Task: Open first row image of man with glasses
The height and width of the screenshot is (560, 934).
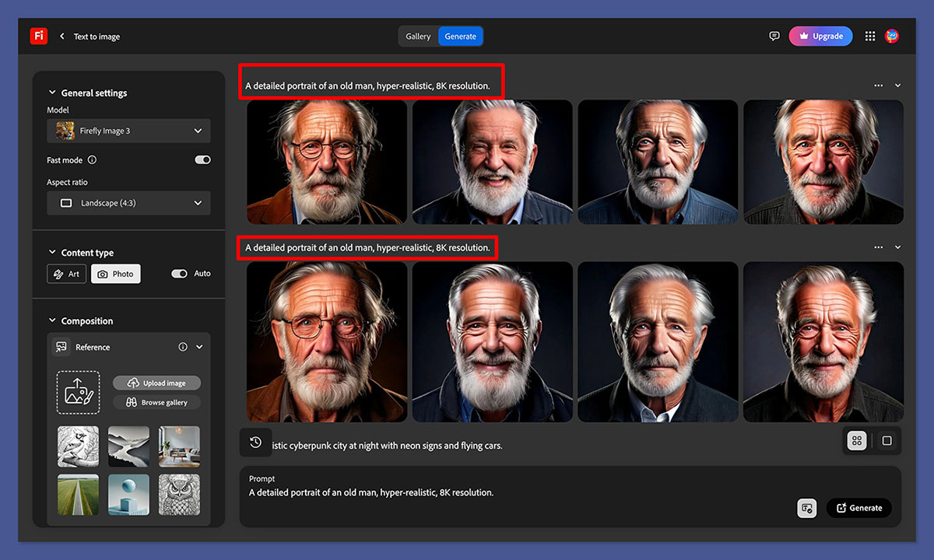Action: point(327,162)
